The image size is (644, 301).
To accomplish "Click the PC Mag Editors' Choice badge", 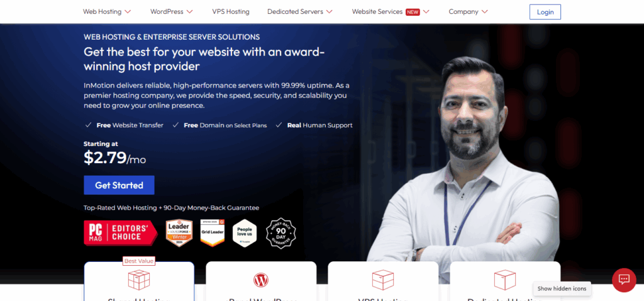I will [x=120, y=233].
